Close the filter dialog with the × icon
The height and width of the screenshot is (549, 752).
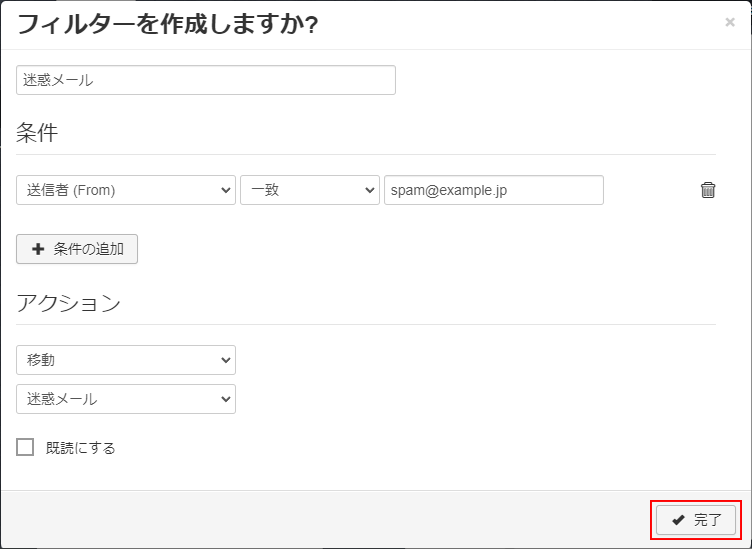[x=729, y=22]
